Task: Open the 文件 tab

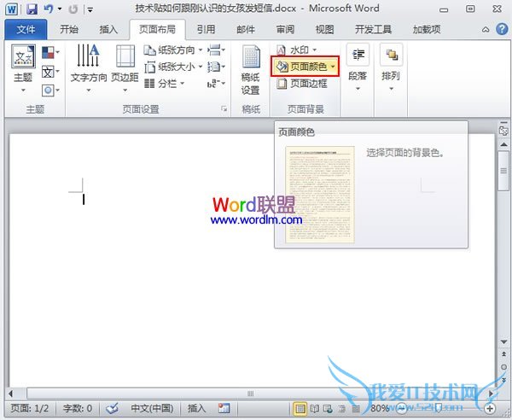Action: click(x=26, y=29)
